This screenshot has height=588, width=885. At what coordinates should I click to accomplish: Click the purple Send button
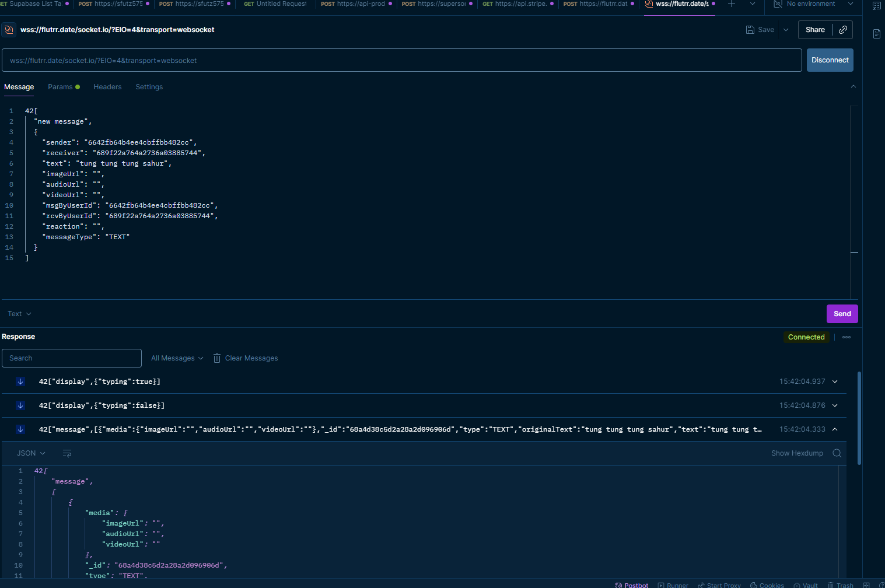click(842, 314)
